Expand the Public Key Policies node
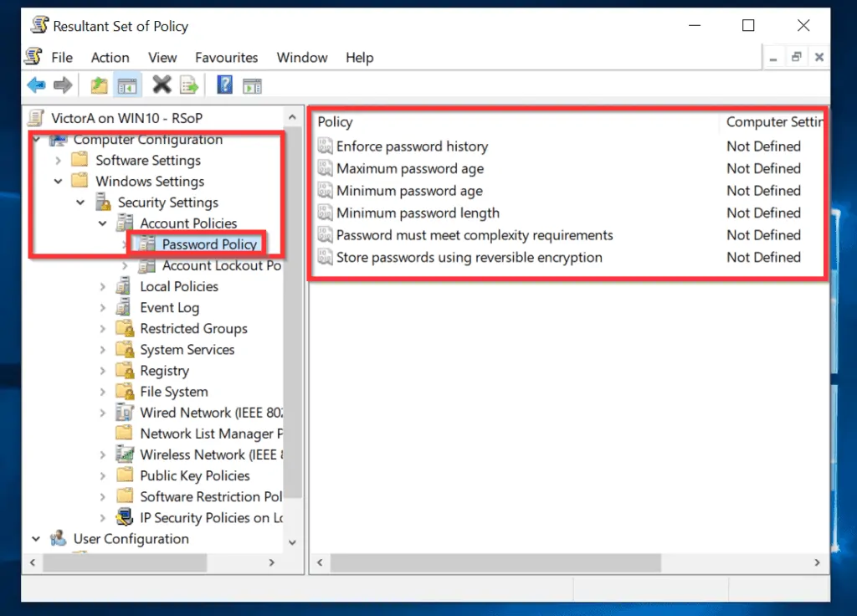This screenshot has height=616, width=857. click(102, 475)
